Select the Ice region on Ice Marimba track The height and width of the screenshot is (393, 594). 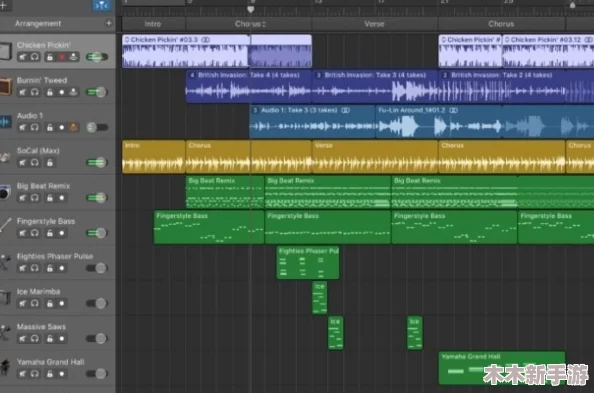click(319, 298)
